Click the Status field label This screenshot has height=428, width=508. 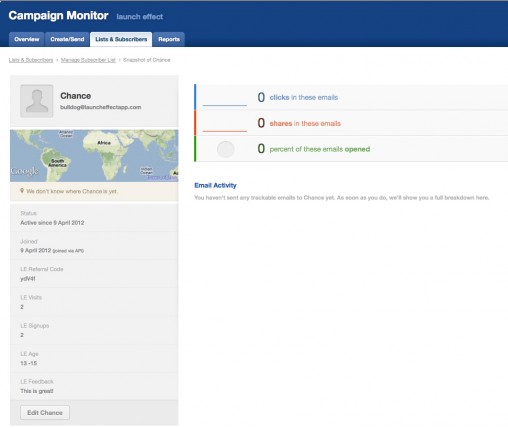[x=28, y=213]
